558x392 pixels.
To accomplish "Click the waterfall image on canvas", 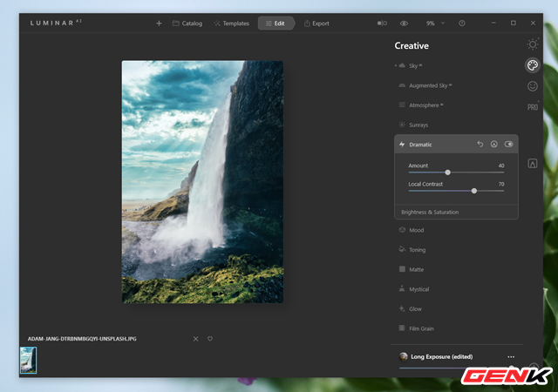I will pyautogui.click(x=202, y=182).
